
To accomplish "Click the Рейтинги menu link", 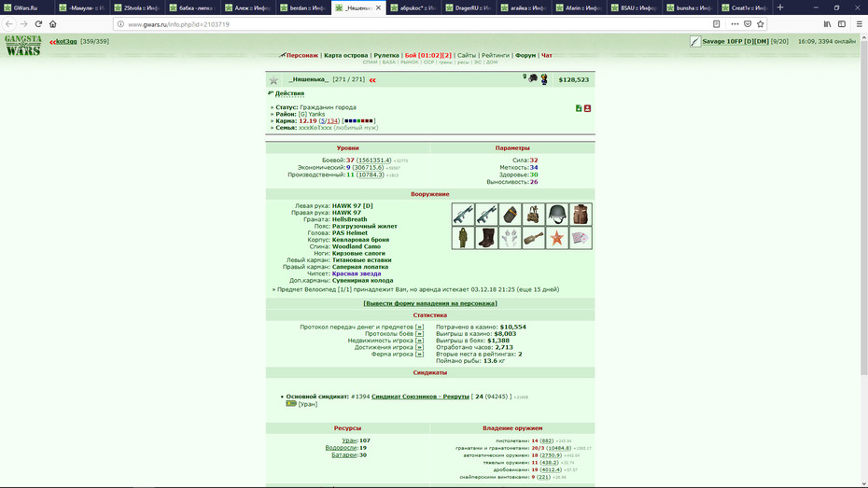I will (x=496, y=55).
